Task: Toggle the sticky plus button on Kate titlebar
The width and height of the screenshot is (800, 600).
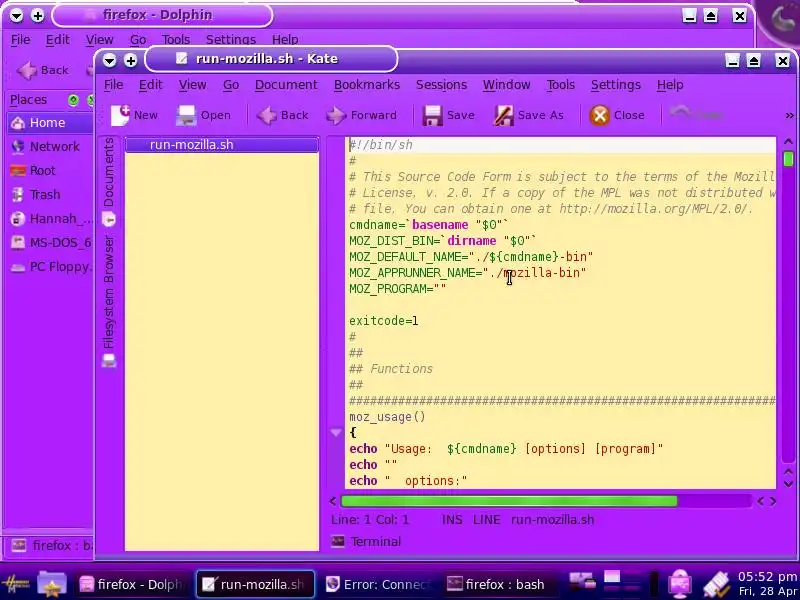Action: coord(131,60)
